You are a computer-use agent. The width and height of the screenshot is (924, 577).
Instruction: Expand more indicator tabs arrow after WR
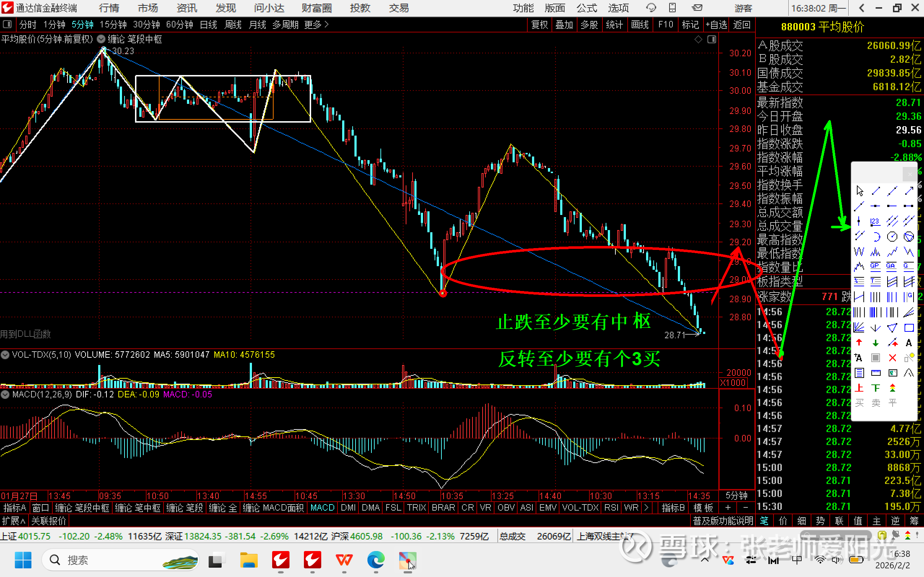(646, 507)
